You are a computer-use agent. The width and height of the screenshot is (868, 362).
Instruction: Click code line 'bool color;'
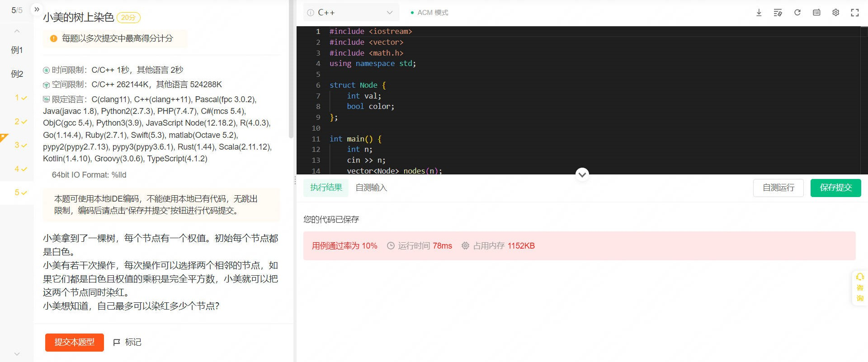click(x=371, y=107)
